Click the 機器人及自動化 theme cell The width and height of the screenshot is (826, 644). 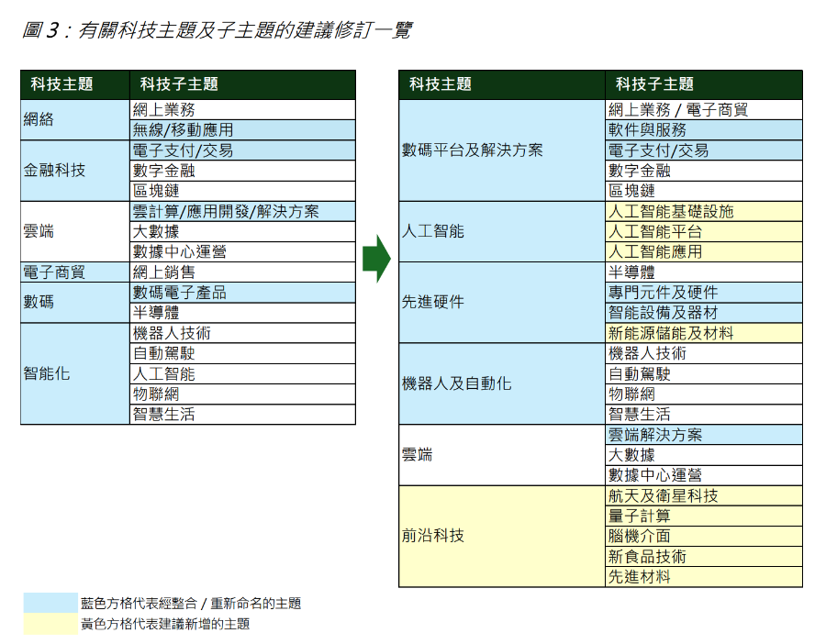(x=502, y=383)
